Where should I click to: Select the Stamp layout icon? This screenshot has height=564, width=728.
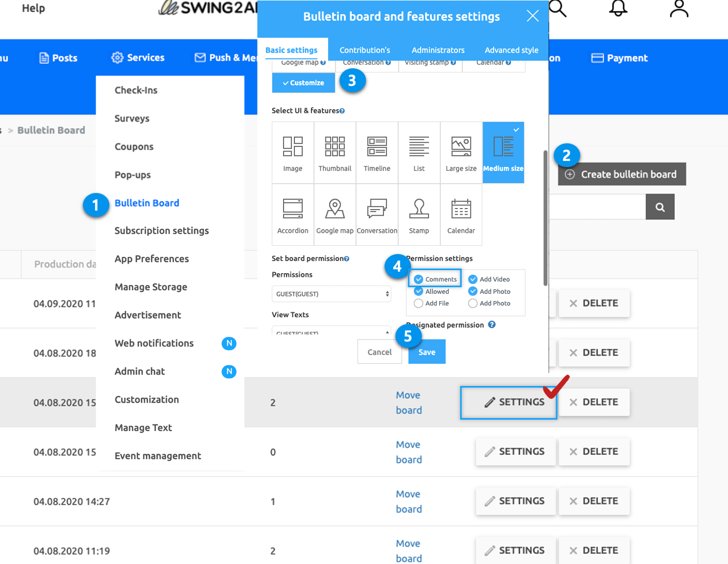pos(419,215)
